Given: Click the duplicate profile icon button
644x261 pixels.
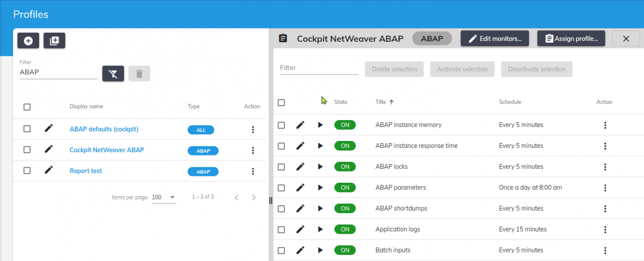Looking at the screenshot, I should pyautogui.click(x=54, y=41).
